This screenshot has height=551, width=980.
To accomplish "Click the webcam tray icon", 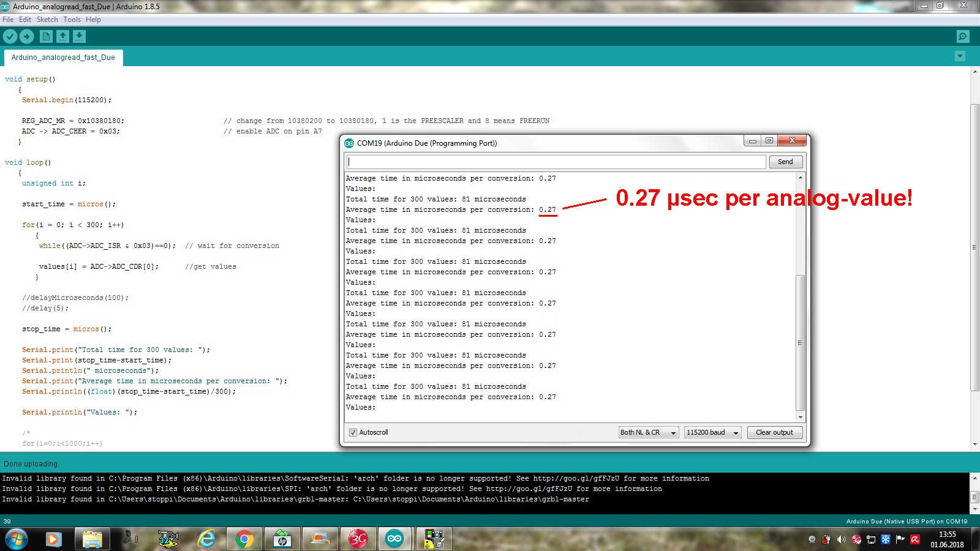I will click(x=812, y=539).
